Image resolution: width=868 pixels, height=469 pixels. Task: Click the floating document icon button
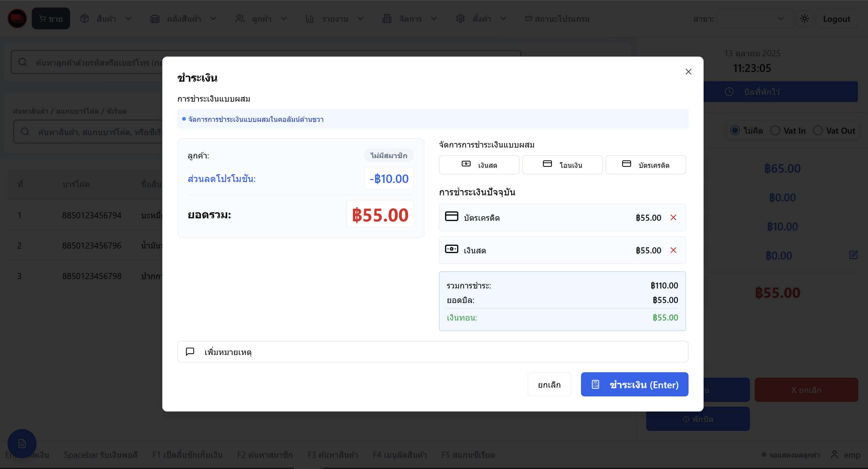pyautogui.click(x=22, y=443)
